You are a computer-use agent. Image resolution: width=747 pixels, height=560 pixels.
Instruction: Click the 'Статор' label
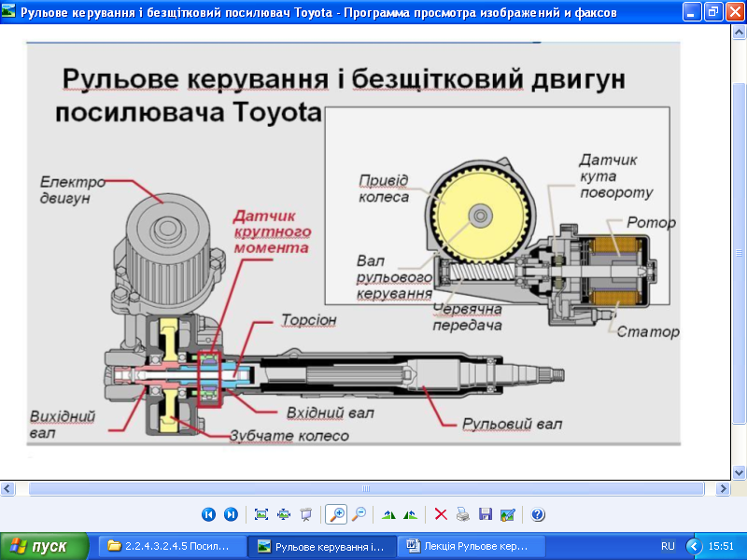point(648,331)
